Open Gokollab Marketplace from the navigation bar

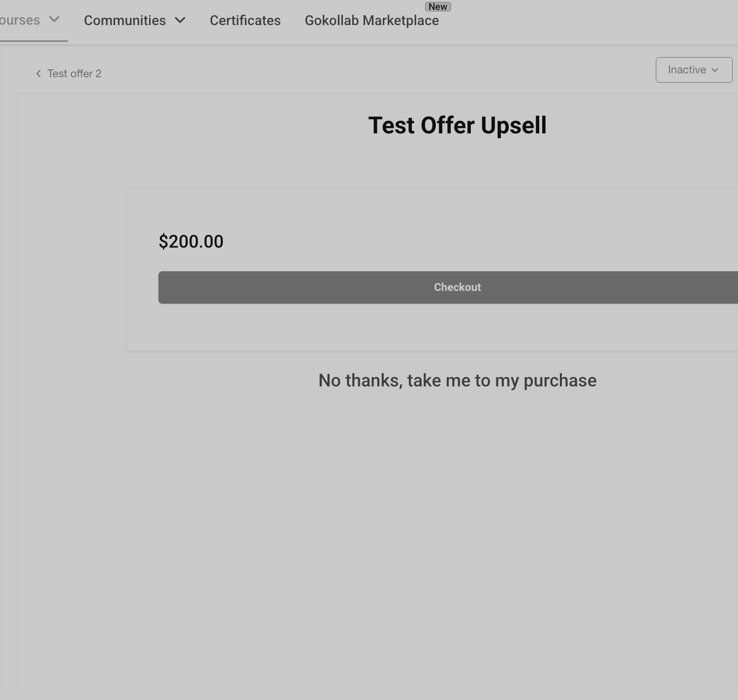coord(371,20)
